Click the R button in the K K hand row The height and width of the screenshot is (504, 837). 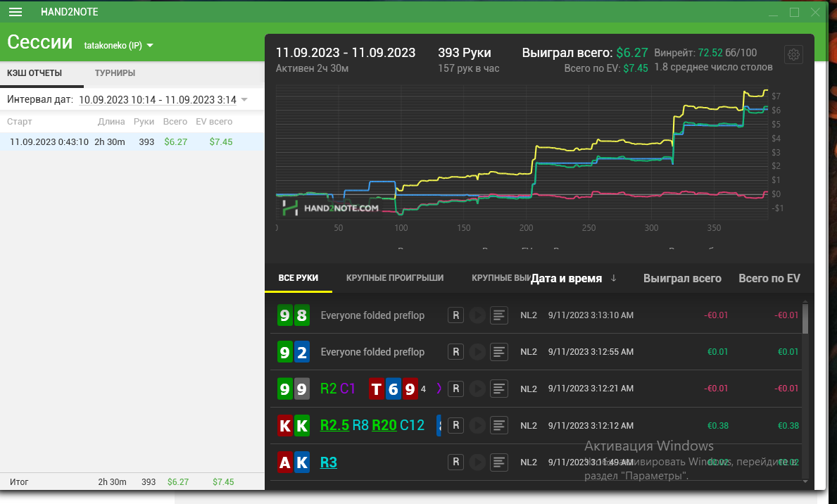[456, 426]
